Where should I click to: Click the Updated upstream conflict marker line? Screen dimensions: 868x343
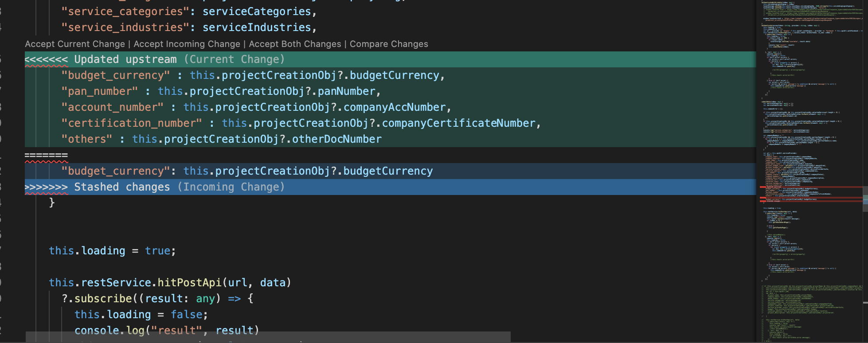coord(125,59)
